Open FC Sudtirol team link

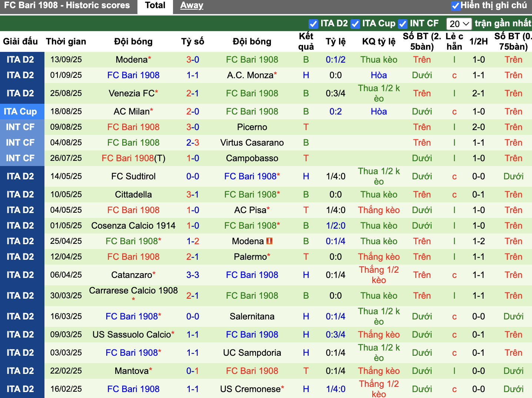coord(133,176)
